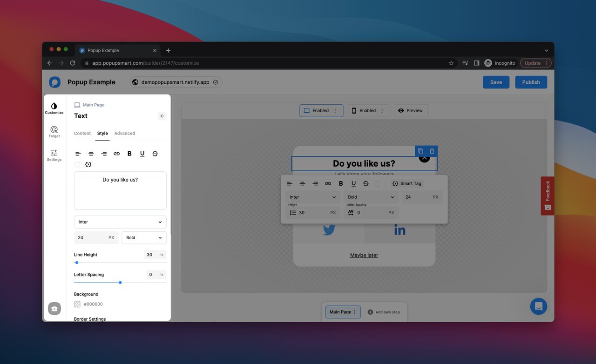Insert a Smart Tag into the text
The height and width of the screenshot is (364, 596).
406,183
